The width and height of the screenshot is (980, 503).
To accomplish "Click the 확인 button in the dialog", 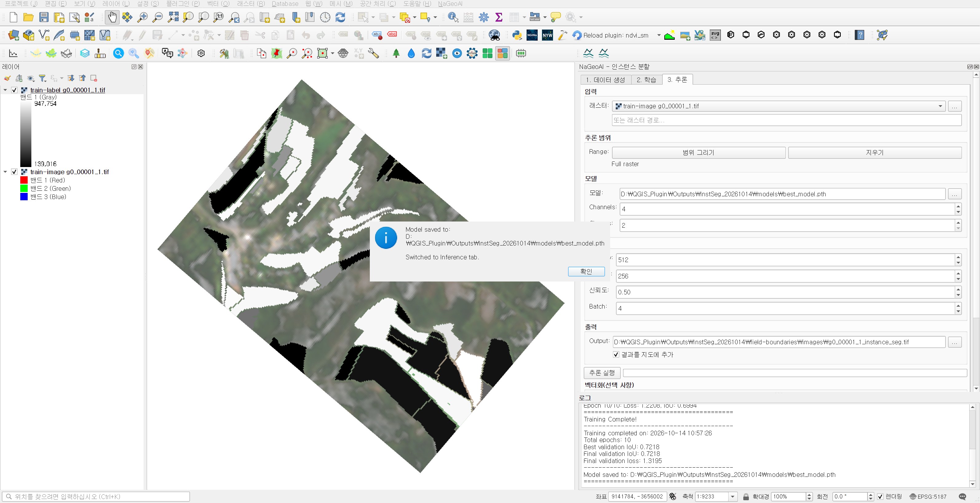I will click(586, 271).
